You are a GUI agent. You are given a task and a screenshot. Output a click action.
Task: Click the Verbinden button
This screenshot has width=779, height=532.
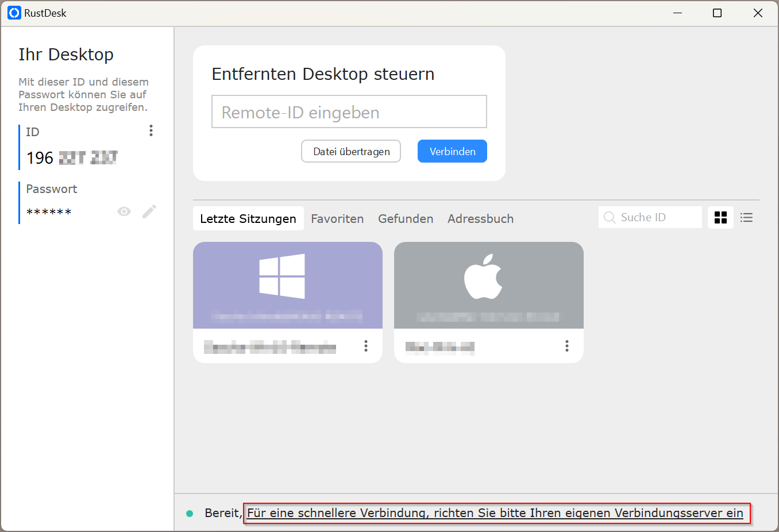(452, 151)
